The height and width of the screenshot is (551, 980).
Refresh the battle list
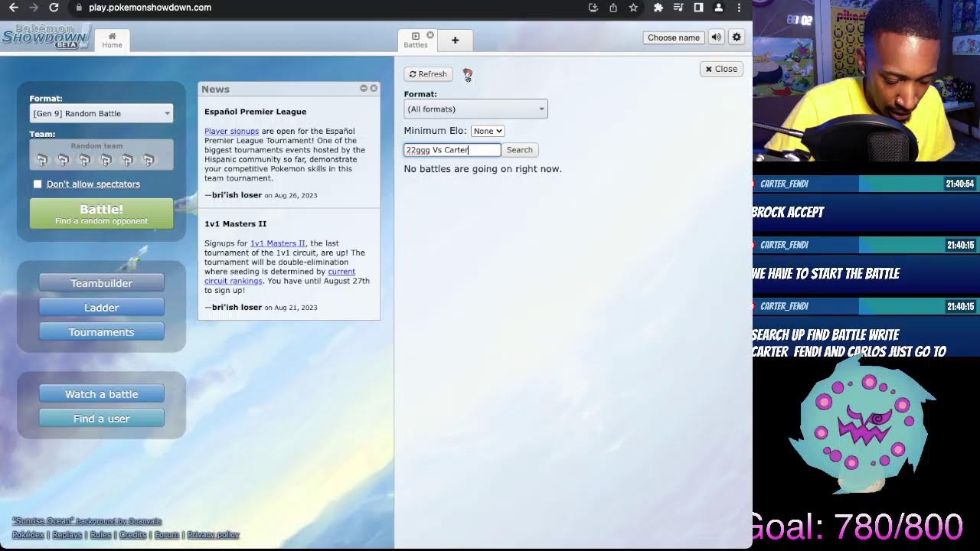click(428, 74)
